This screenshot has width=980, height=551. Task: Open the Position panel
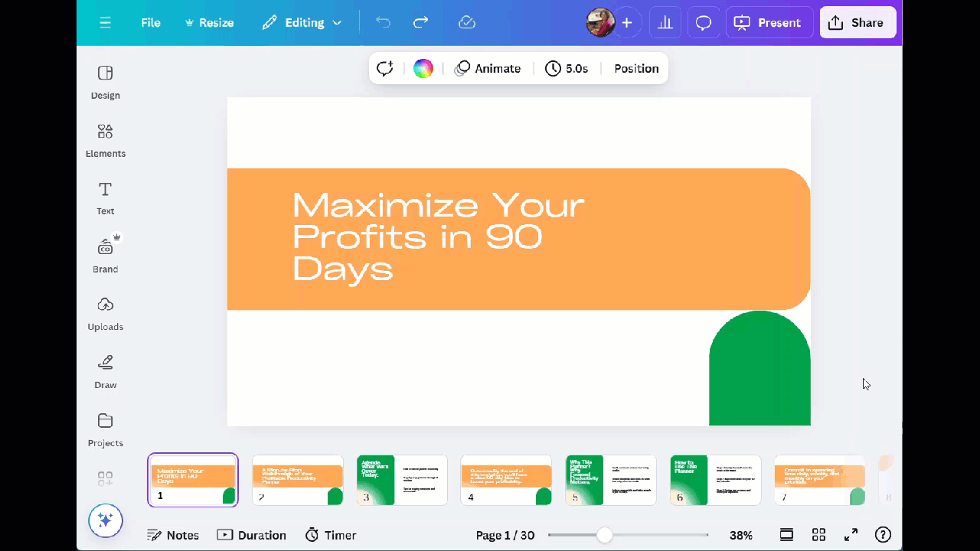click(636, 69)
